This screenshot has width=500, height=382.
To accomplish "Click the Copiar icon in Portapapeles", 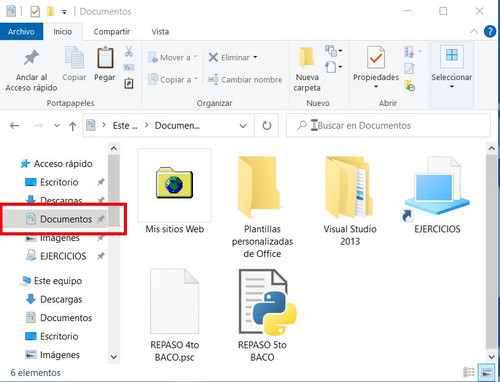I will pyautogui.click(x=74, y=57).
